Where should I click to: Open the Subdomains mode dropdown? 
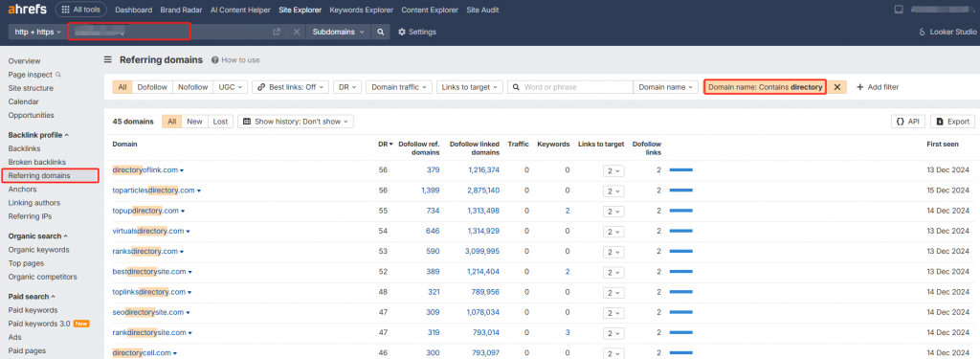pyautogui.click(x=338, y=32)
